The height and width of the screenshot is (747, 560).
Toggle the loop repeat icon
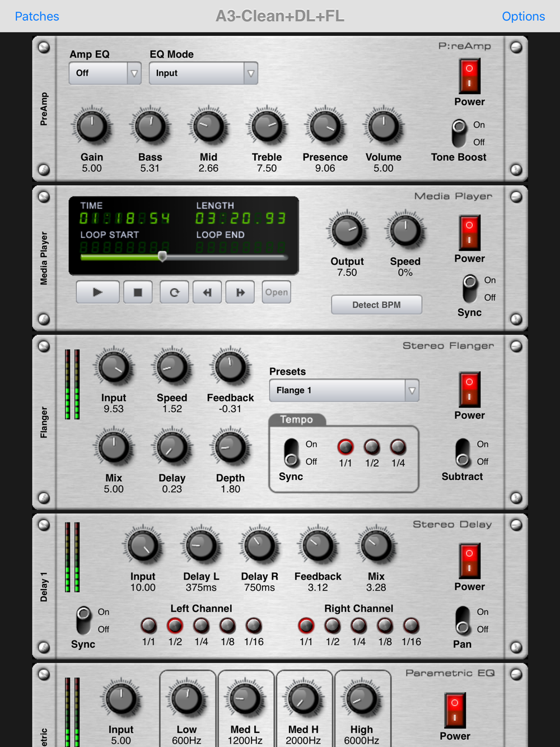point(174,292)
